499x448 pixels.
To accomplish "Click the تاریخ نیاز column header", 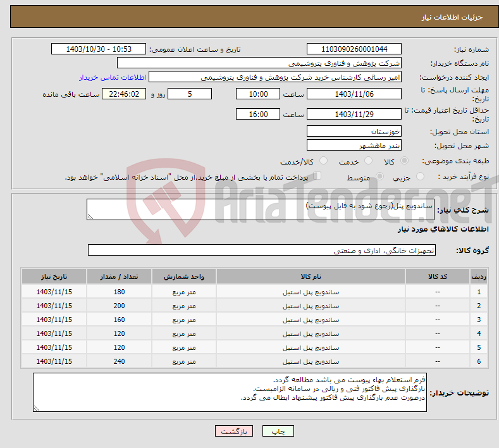I will tap(54, 277).
